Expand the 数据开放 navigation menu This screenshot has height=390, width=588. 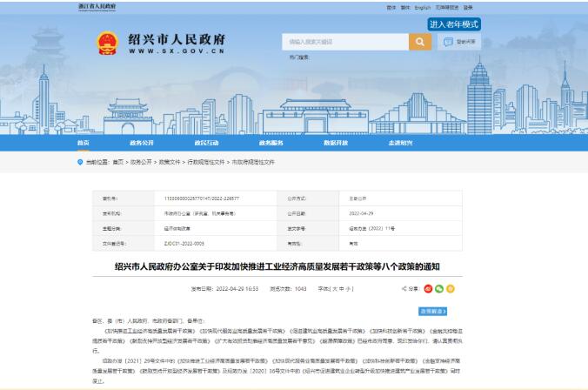click(336, 142)
